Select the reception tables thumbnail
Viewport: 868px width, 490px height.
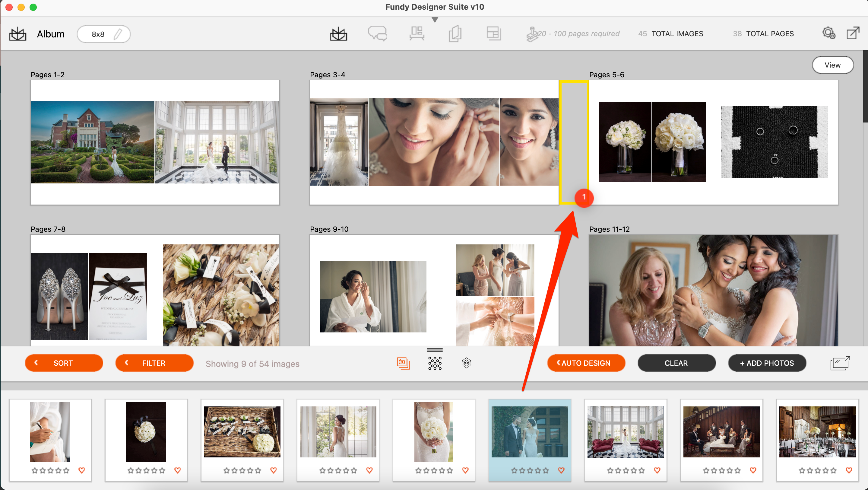point(817,432)
